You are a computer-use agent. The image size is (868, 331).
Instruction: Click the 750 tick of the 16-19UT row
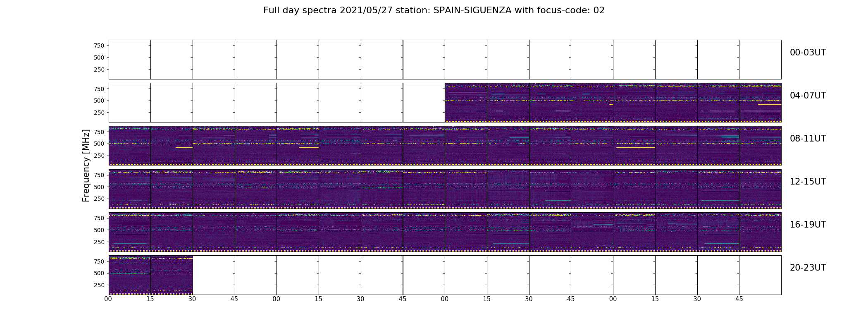click(99, 218)
